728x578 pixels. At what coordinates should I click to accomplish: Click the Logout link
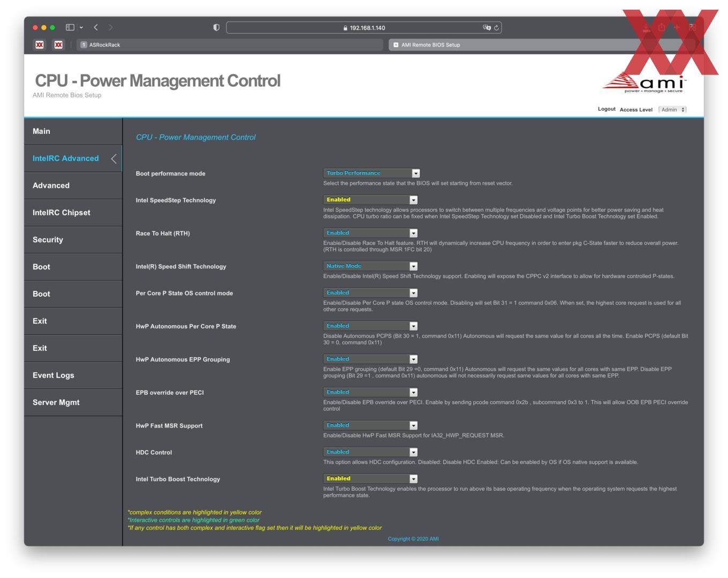606,109
